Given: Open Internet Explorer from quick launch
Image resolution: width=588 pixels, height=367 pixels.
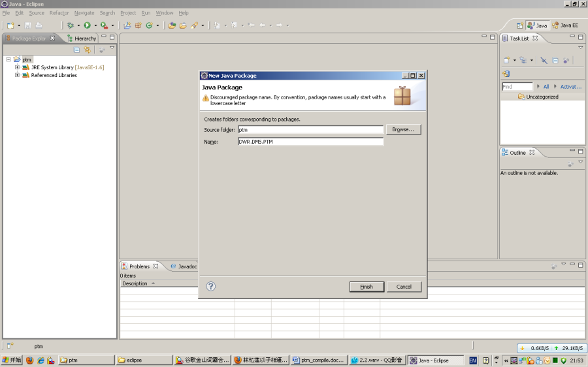Looking at the screenshot, I should pos(41,360).
